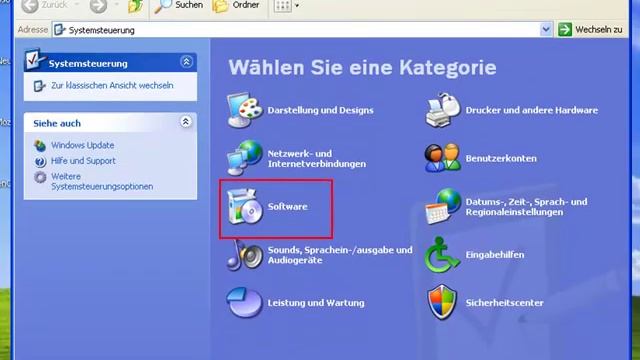Select Datums-, Zeit-, Sprach- und Regionaleinstellungen text
The image size is (640, 360).
point(527,207)
